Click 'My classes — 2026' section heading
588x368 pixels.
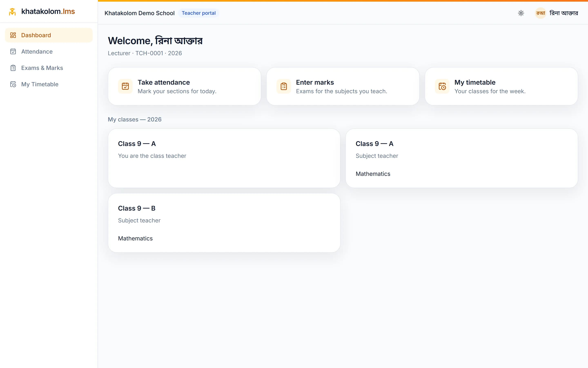click(135, 120)
